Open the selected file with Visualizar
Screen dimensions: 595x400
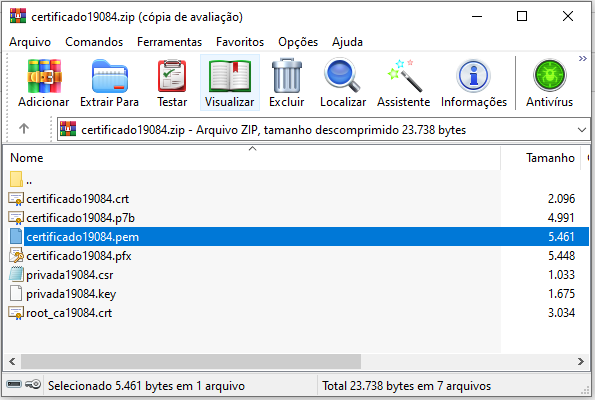coord(230,83)
